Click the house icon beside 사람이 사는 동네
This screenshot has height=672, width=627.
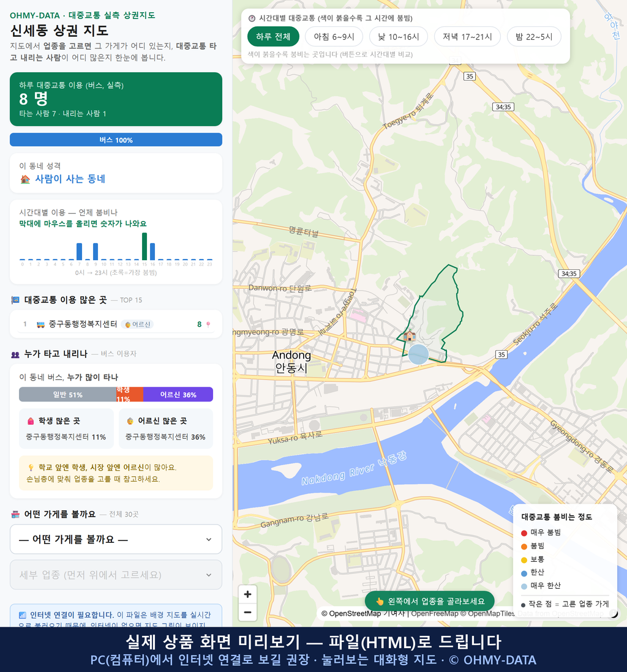point(25,179)
